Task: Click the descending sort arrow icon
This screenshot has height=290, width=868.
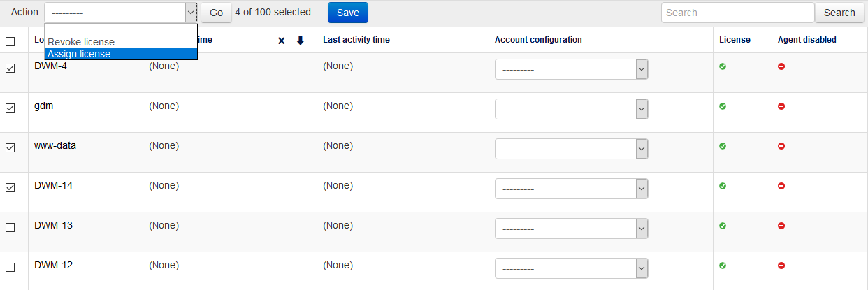Action: (301, 41)
